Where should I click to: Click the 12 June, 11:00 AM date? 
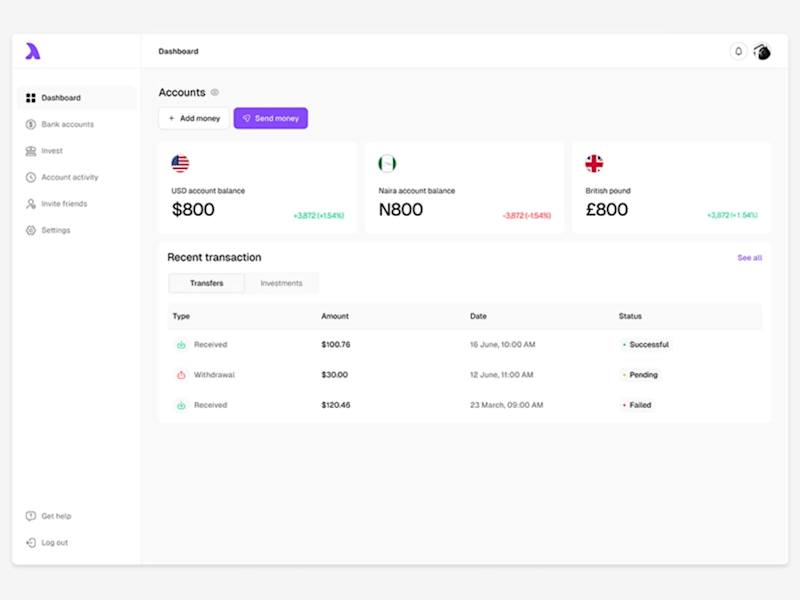(x=502, y=374)
